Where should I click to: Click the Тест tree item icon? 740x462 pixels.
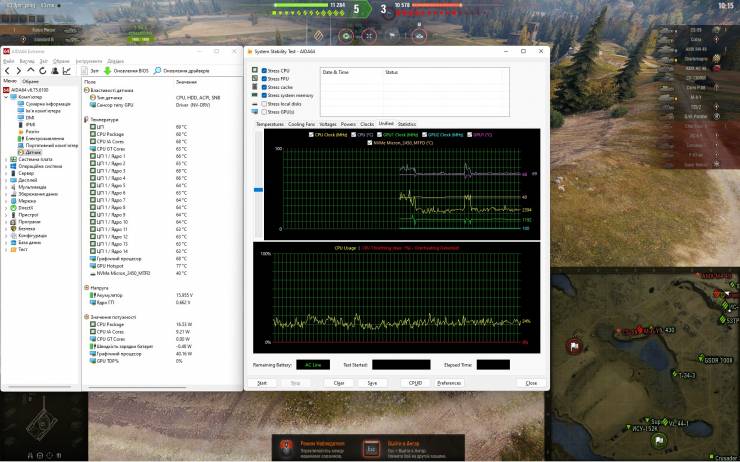coord(13,249)
